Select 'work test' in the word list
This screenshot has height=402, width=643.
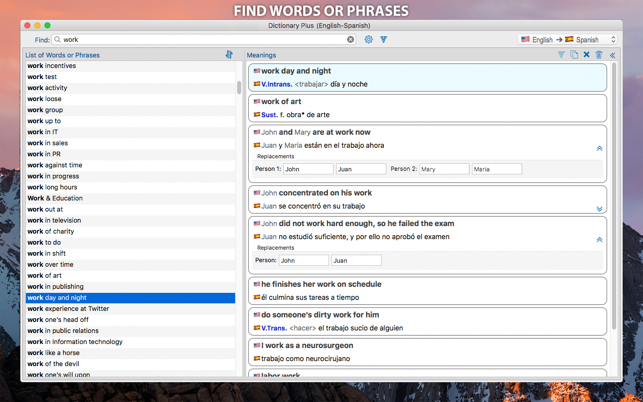[x=130, y=77]
